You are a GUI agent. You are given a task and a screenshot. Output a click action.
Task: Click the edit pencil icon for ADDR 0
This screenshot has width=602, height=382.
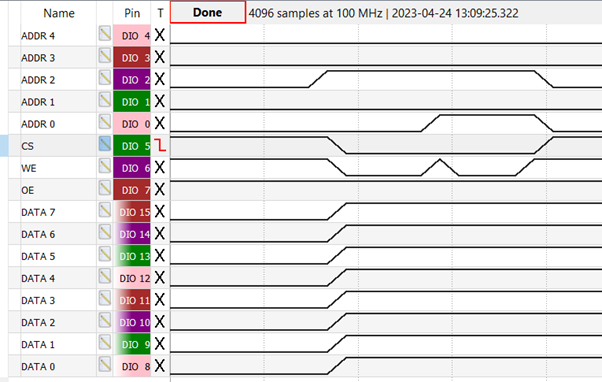click(x=104, y=122)
